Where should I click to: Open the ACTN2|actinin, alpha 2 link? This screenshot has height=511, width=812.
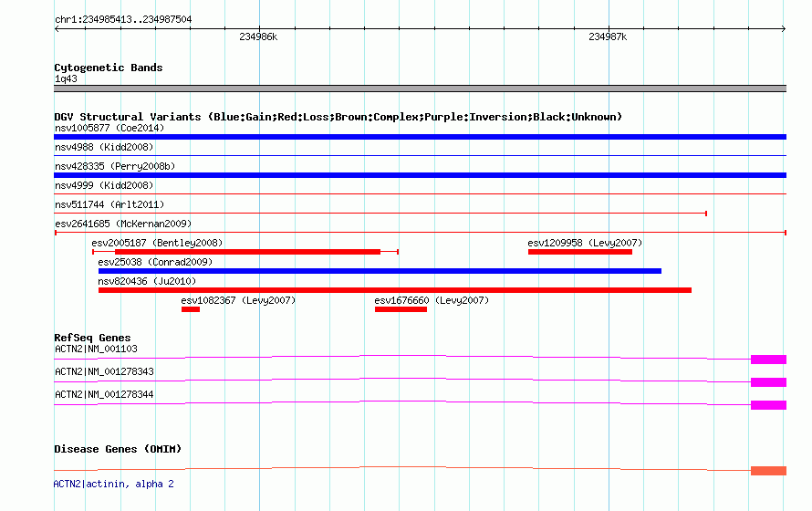click(x=114, y=484)
